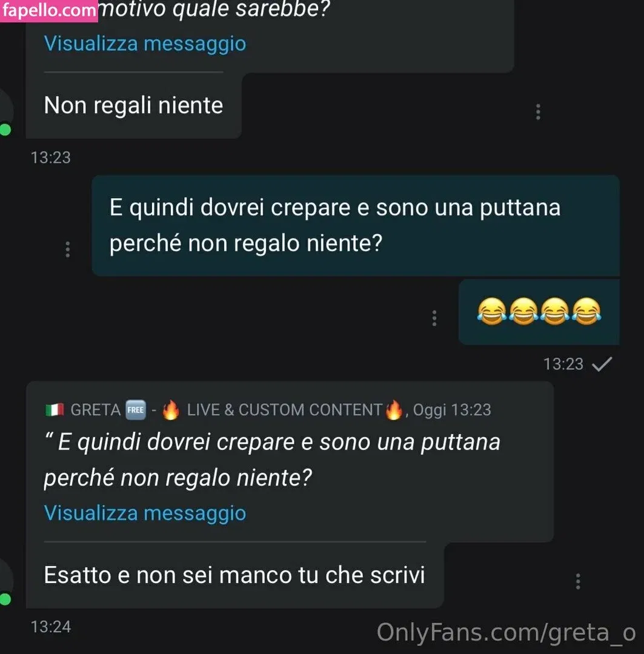Open 'Visualizza messaggio' below quoted GRETA message
Screen dimensions: 644x654
click(x=145, y=513)
